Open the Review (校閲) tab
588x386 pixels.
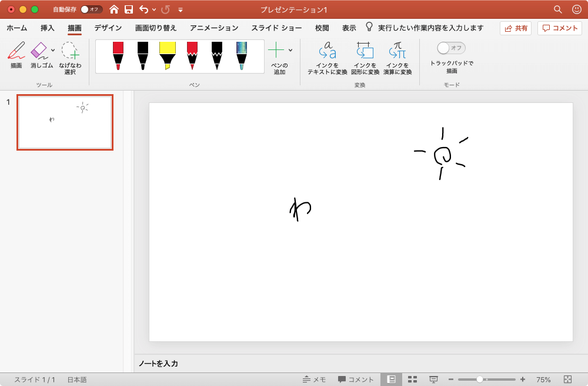(x=322, y=28)
